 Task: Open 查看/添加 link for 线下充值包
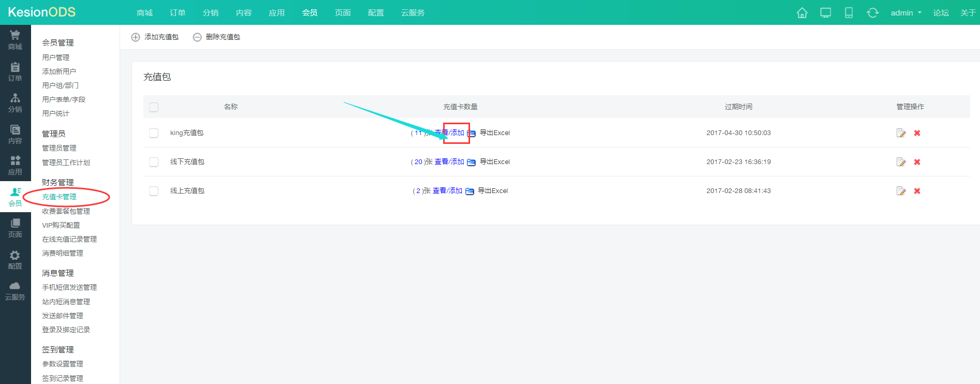click(449, 162)
